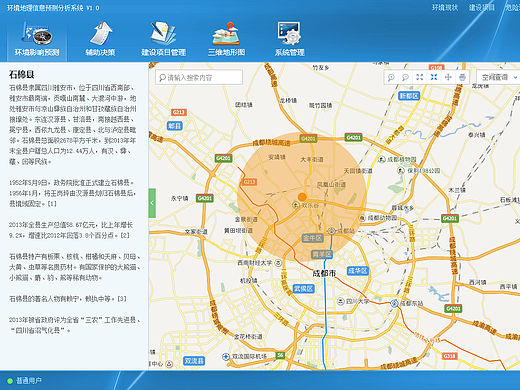Open the 三维地形图 map icon
Viewport: 520px width, 390px height.
coord(226,33)
